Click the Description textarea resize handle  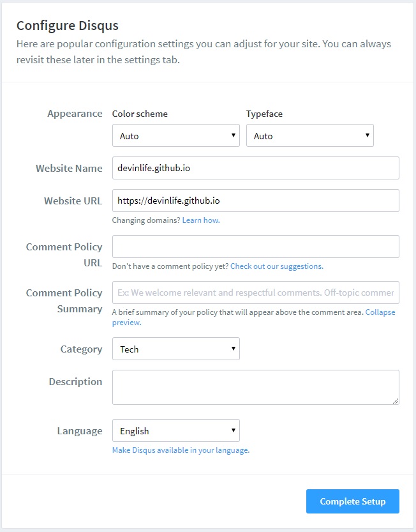[x=396, y=401]
